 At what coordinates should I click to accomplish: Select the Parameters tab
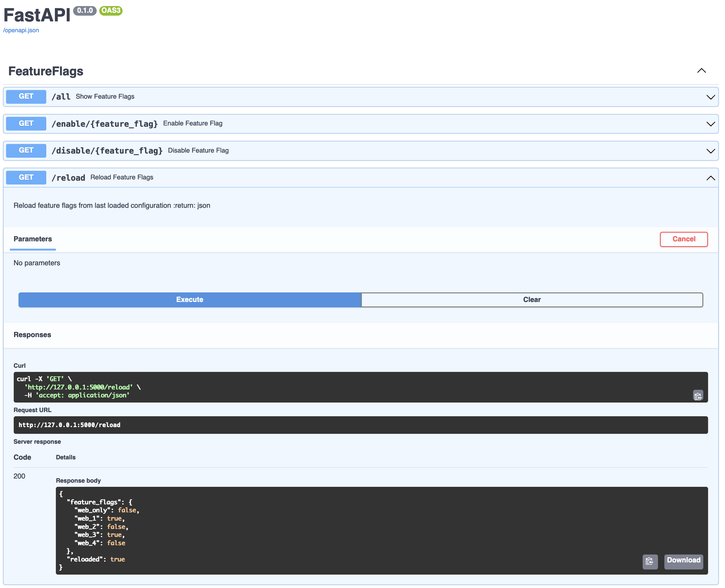pos(33,239)
